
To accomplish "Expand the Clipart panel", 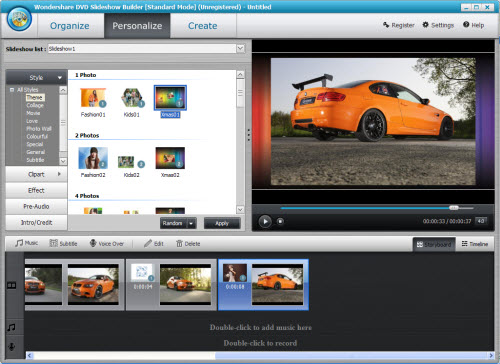I will 36,174.
